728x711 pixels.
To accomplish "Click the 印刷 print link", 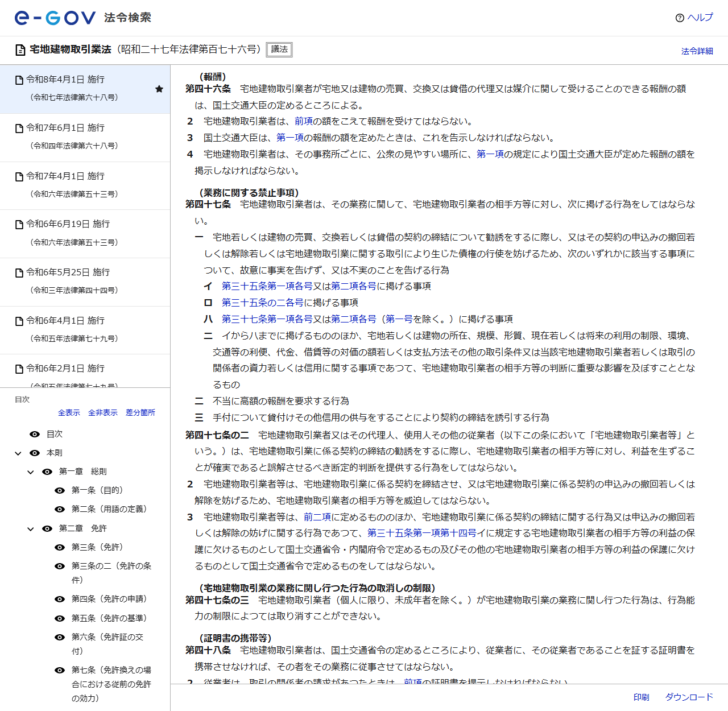I will click(642, 697).
